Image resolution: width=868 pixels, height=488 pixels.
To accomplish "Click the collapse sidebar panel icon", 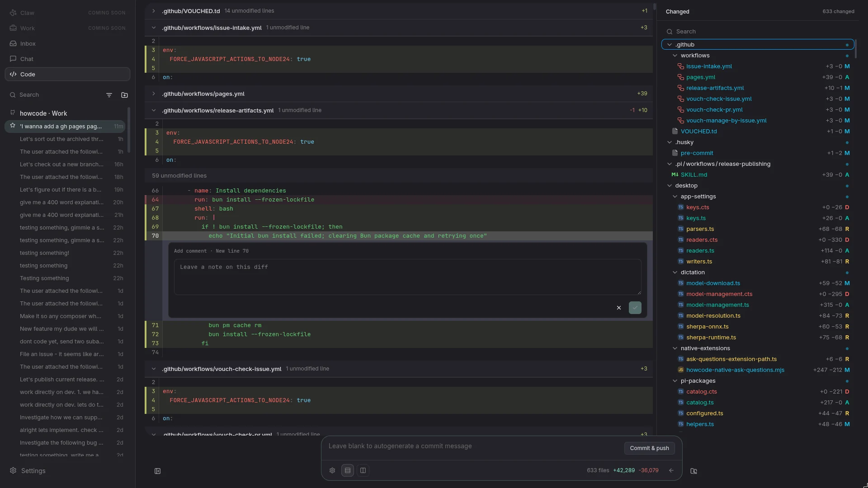I will coord(157,471).
